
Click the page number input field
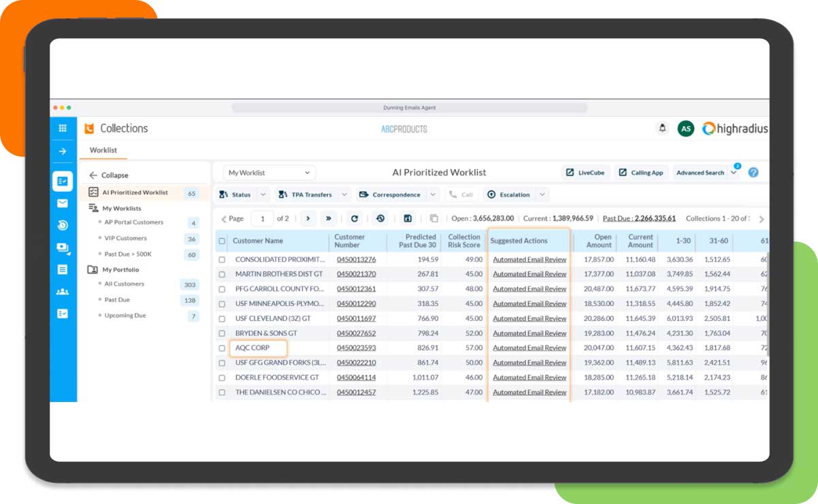pos(263,218)
